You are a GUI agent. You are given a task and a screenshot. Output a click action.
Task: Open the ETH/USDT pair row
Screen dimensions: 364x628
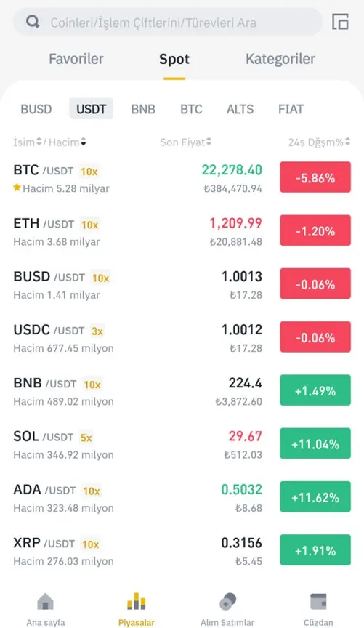coord(182,231)
